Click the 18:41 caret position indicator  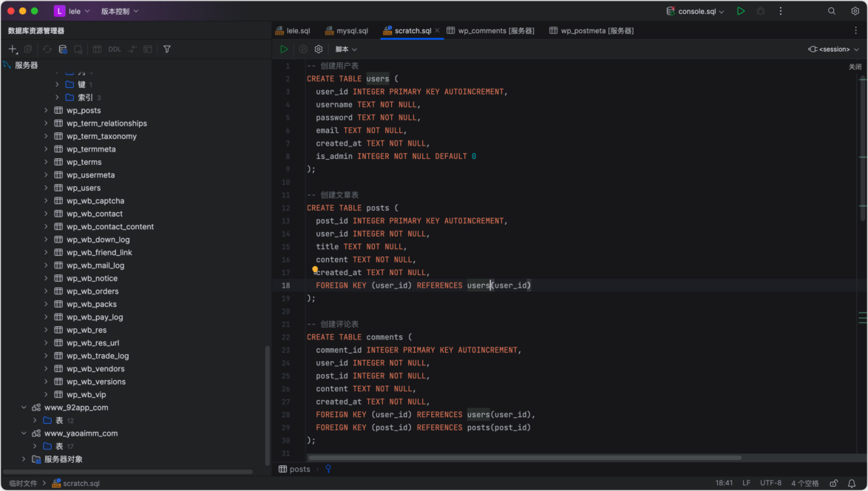tap(724, 484)
